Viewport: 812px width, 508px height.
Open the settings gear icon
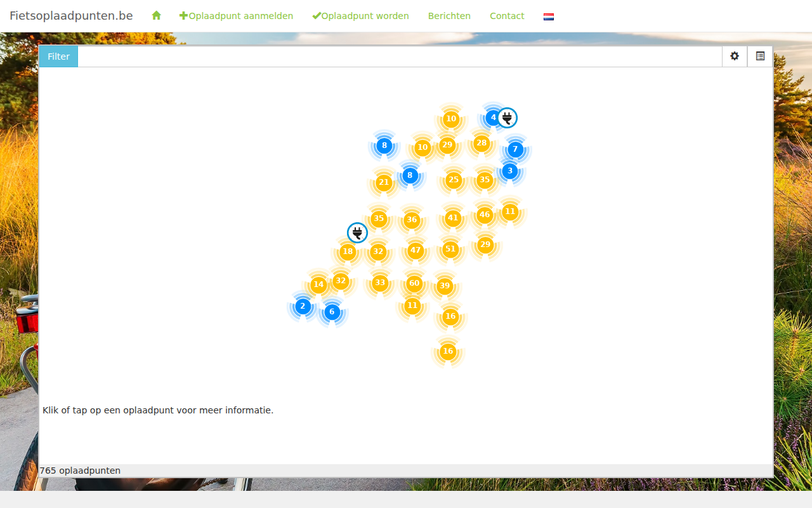(x=735, y=56)
